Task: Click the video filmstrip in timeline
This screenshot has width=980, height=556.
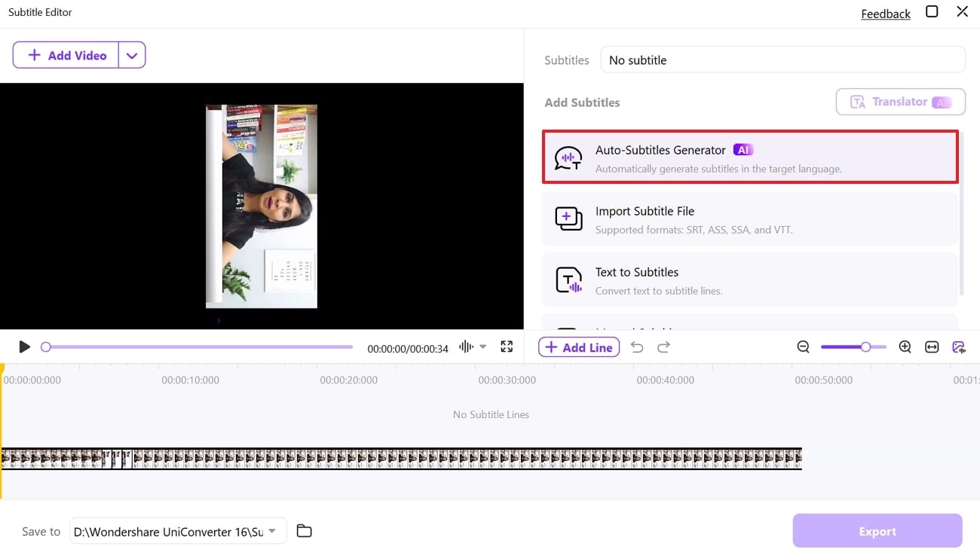Action: (x=401, y=459)
